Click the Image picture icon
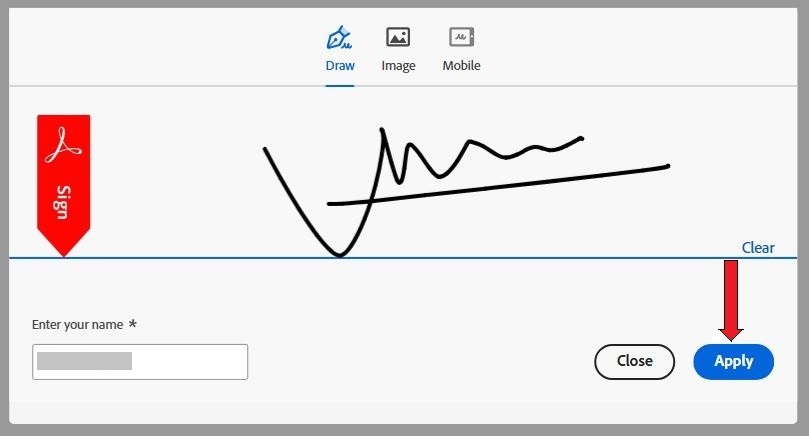The image size is (809, 436). point(398,37)
